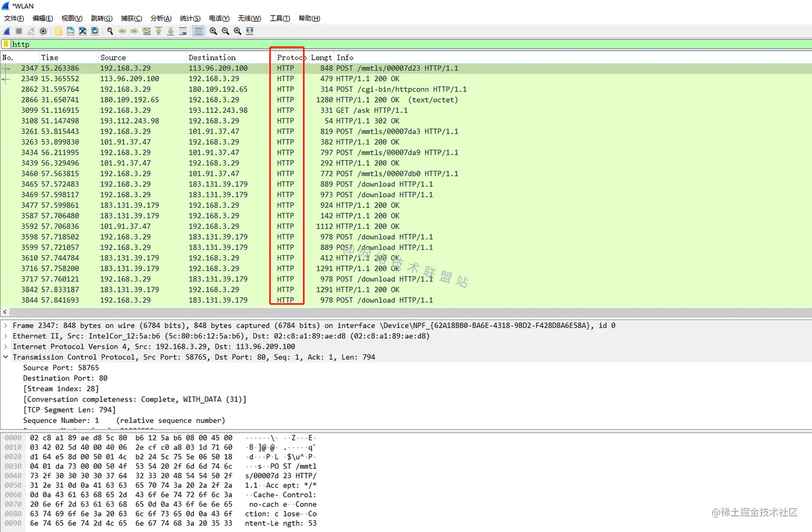The height and width of the screenshot is (532, 812).
Task: Go back to previous packet
Action: pyautogui.click(x=122, y=31)
